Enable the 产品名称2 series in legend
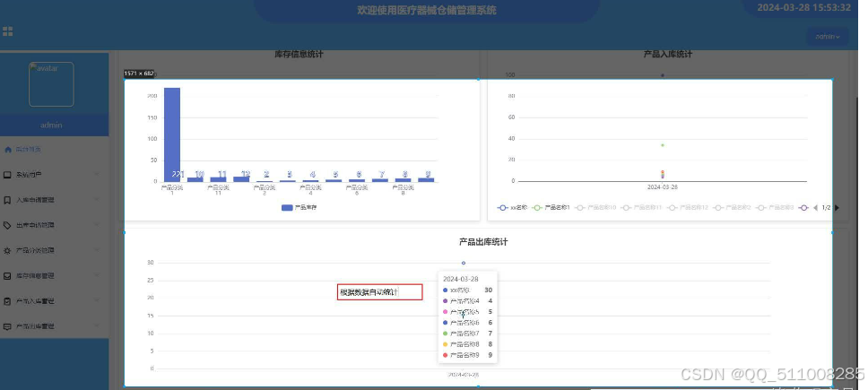Image resolution: width=868 pixels, height=390 pixels. tap(733, 207)
